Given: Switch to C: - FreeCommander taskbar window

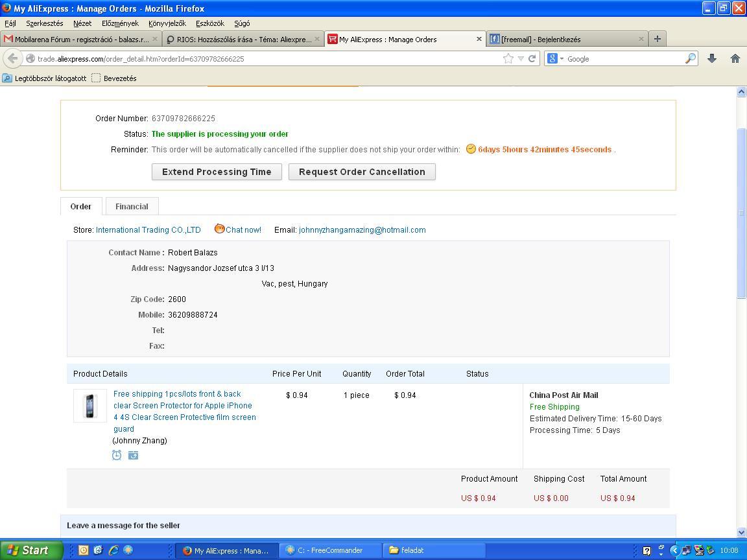Looking at the screenshot, I should [x=330, y=550].
